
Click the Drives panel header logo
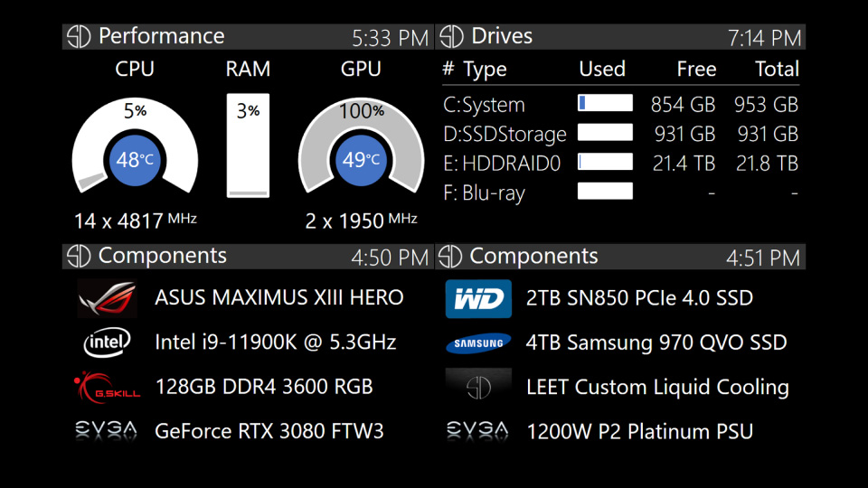451,36
